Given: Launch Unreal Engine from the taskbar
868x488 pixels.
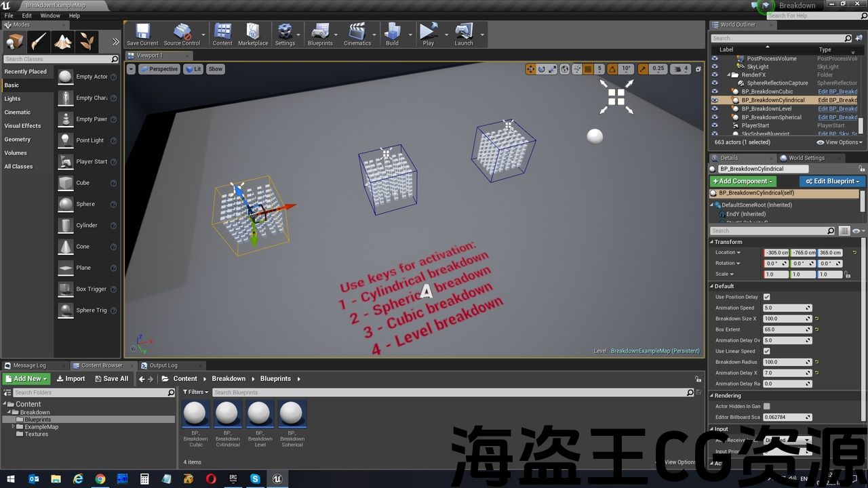Looking at the screenshot, I should point(277,479).
